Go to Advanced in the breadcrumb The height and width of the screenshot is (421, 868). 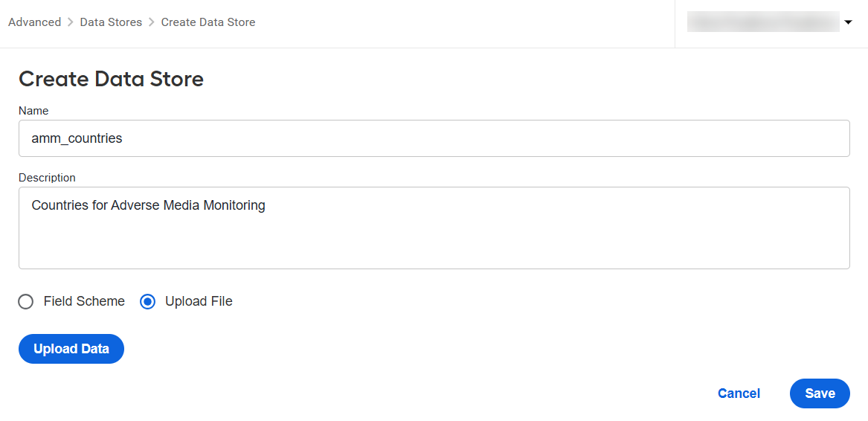point(34,22)
